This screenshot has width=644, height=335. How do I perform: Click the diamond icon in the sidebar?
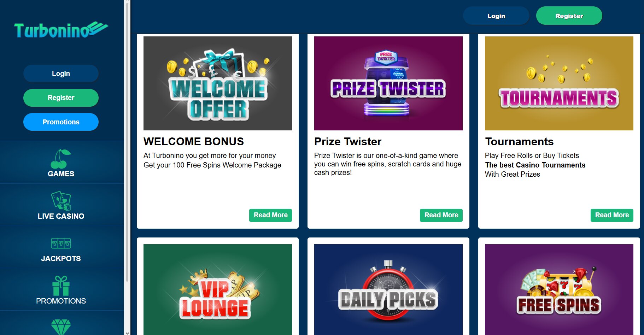61,327
